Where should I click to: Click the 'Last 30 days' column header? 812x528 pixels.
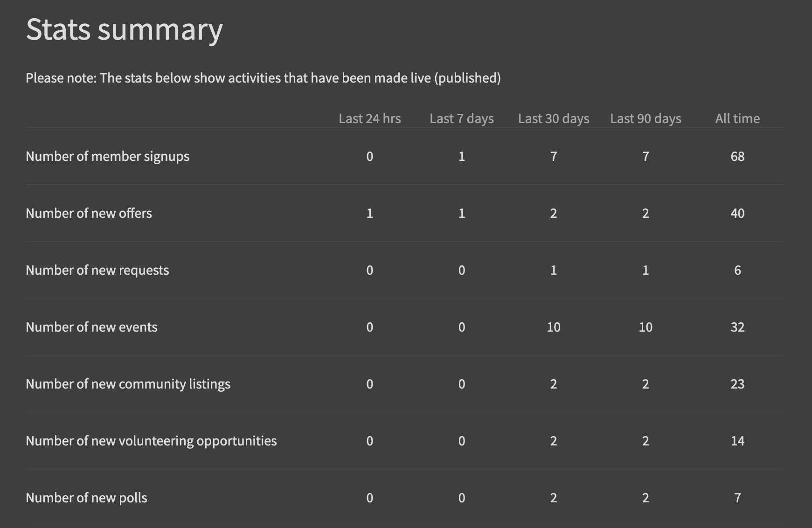[553, 118]
